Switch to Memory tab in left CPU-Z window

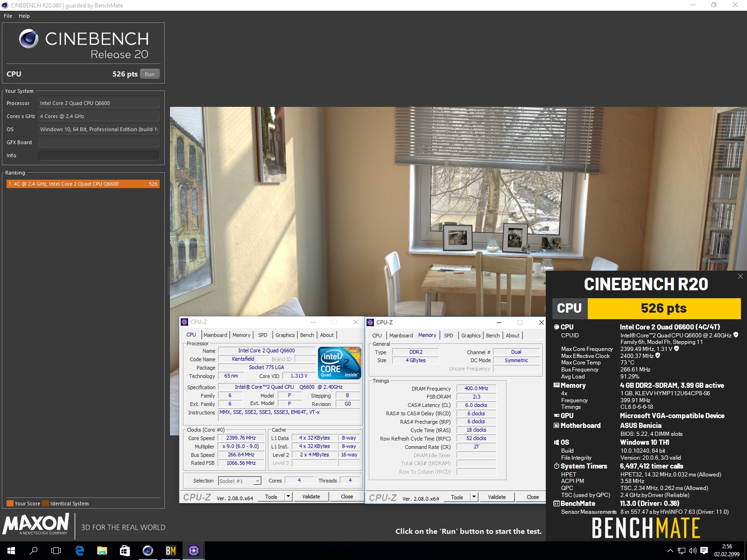pos(241,335)
